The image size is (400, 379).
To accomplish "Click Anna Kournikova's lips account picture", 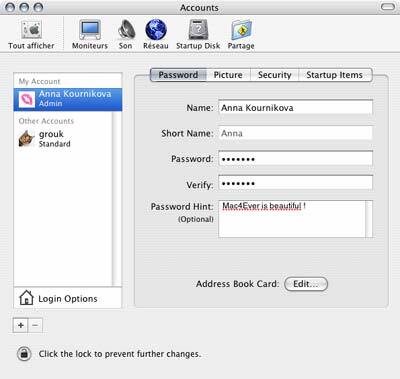I will click(x=27, y=99).
